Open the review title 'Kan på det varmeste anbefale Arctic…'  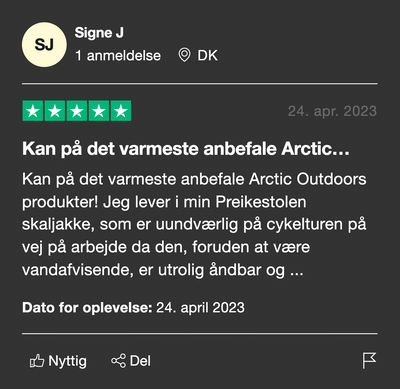pos(186,149)
